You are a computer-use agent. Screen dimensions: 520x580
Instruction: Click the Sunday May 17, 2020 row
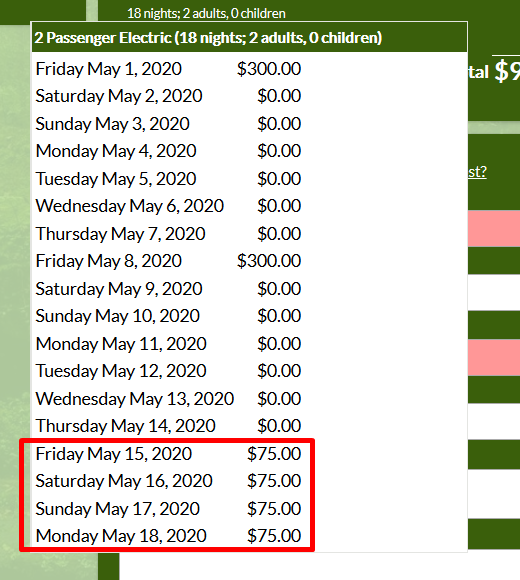click(x=168, y=509)
